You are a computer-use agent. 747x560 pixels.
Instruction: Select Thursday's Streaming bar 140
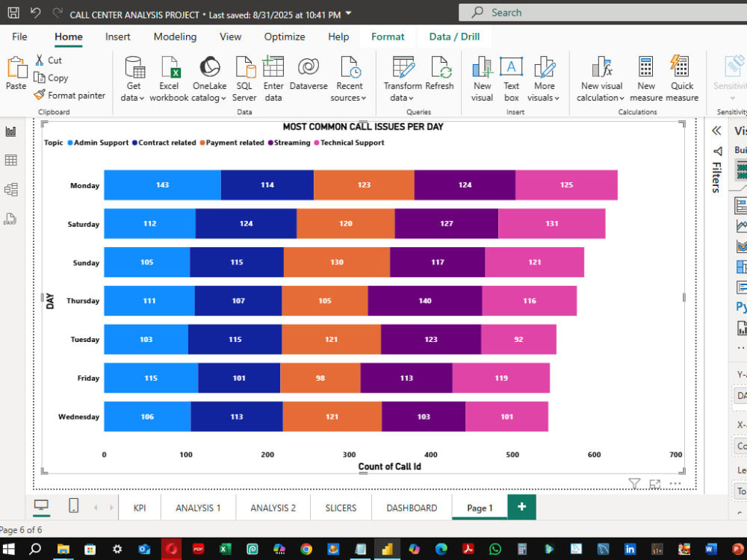[x=425, y=300]
